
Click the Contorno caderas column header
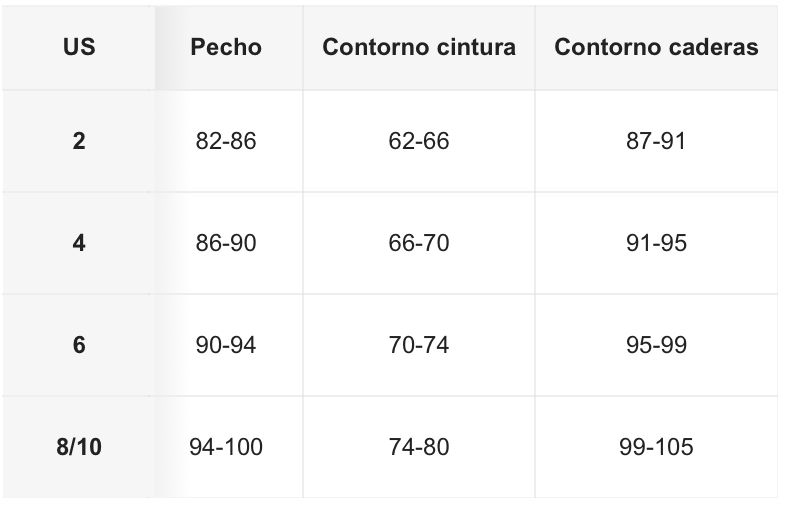click(x=656, y=47)
